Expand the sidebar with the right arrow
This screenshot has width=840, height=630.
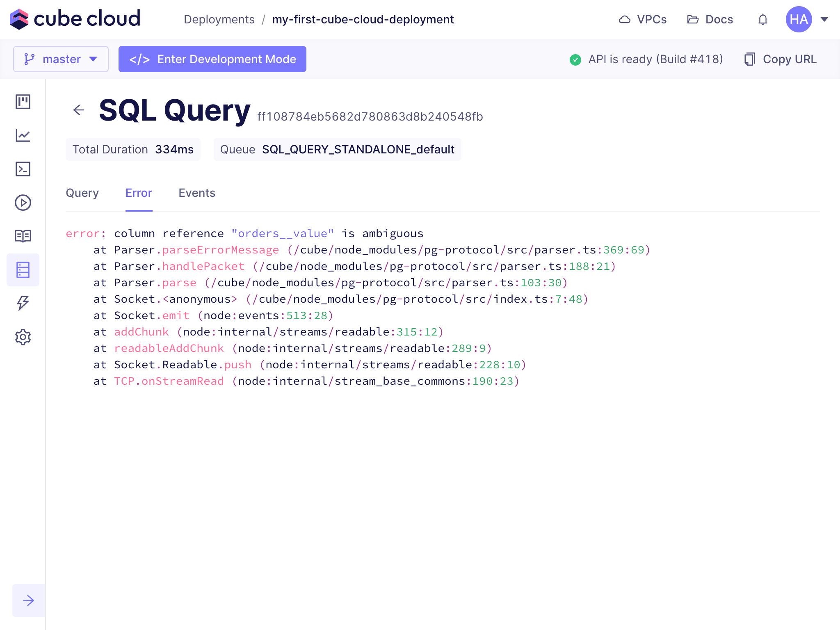[29, 600]
